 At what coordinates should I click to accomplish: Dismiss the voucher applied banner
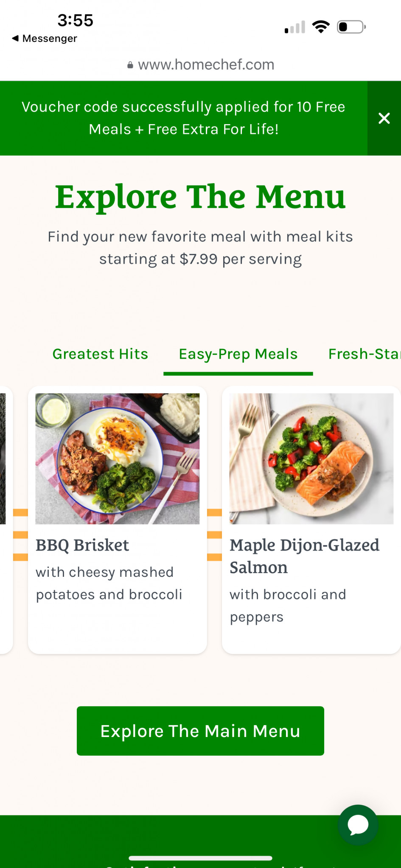[384, 118]
